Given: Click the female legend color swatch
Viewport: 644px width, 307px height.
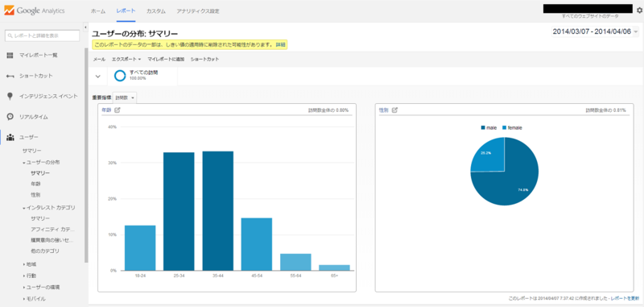Looking at the screenshot, I should tap(505, 128).
